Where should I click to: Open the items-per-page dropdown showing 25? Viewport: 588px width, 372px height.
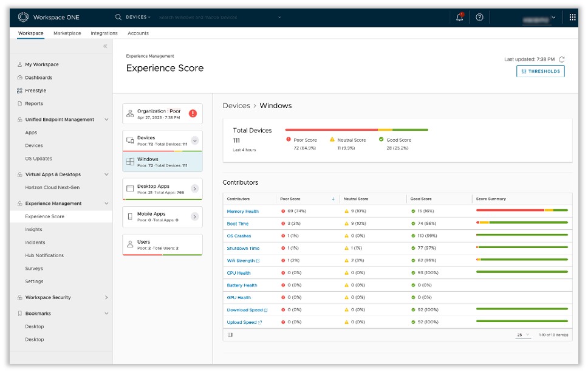(x=522, y=335)
